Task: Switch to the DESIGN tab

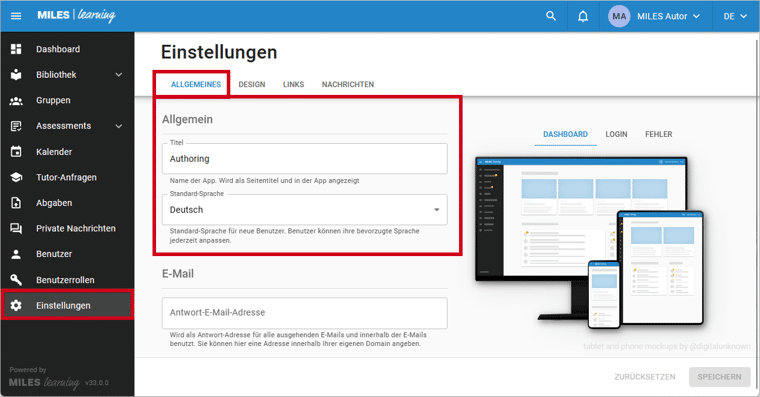Action: [x=252, y=84]
